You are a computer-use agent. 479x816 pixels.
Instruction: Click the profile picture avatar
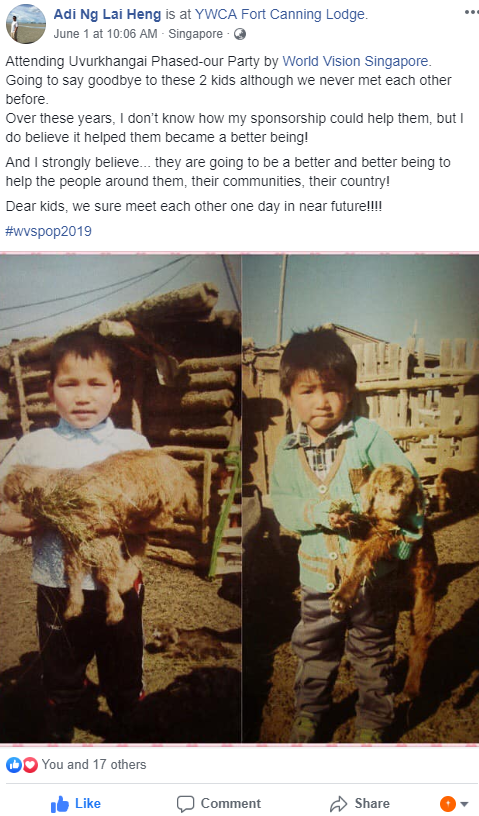[26, 24]
